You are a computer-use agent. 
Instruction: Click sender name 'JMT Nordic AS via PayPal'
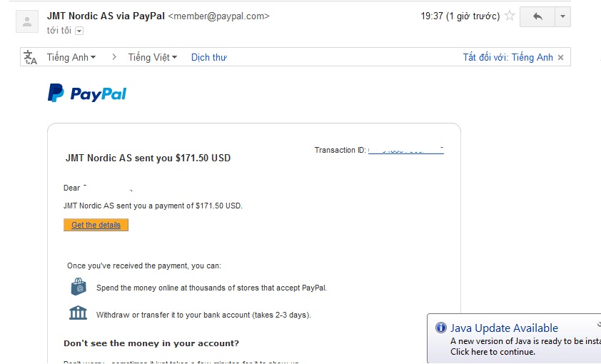tap(105, 16)
